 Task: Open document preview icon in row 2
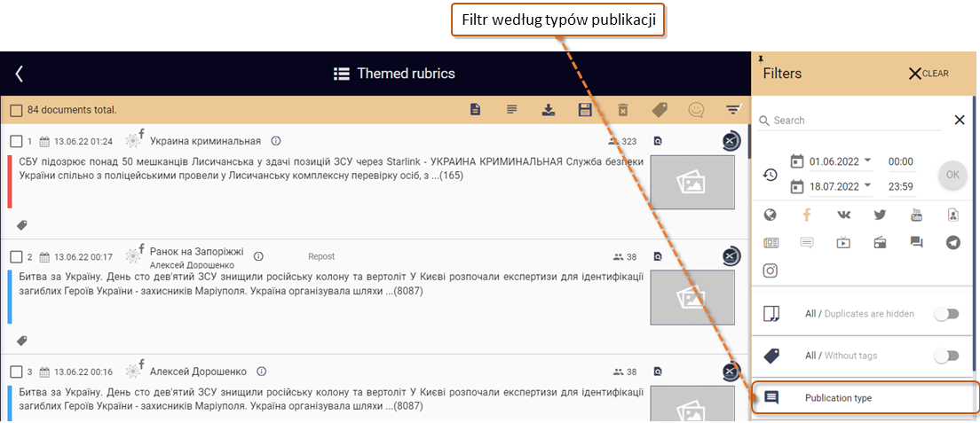click(658, 256)
